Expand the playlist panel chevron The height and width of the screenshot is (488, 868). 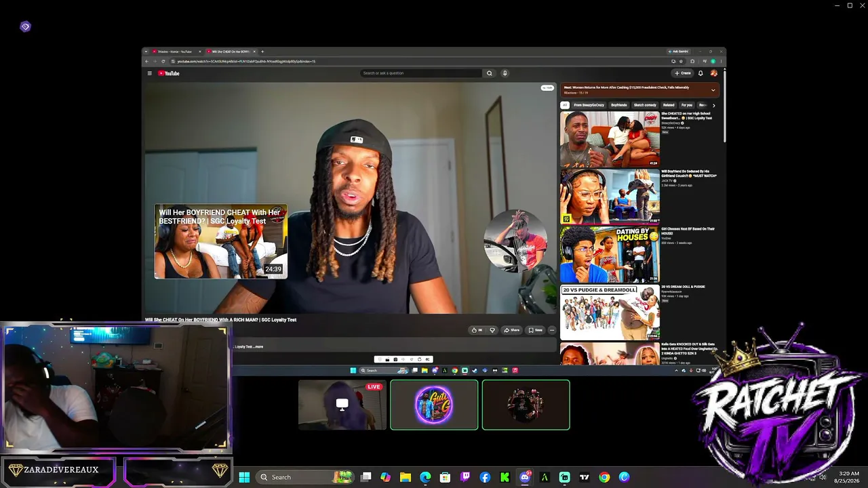point(713,89)
